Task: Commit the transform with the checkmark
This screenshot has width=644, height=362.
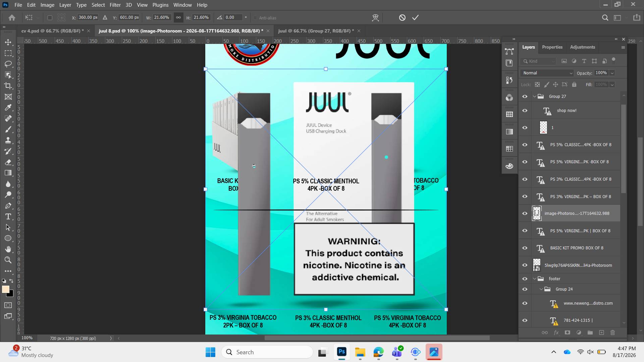Action: coord(415,17)
